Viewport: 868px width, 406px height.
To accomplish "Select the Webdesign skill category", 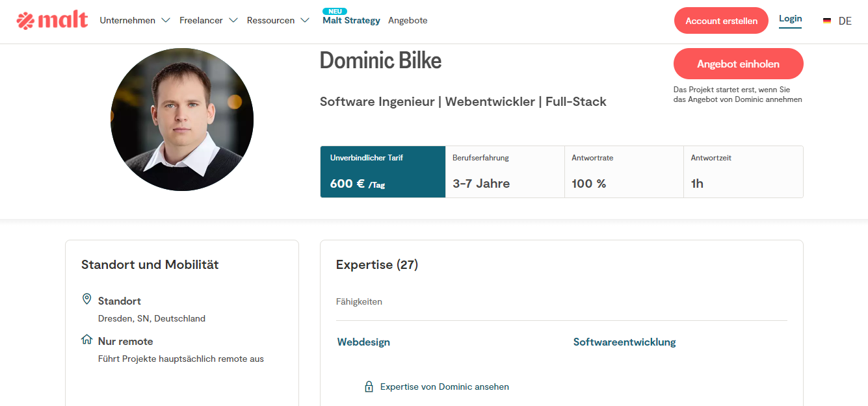I will [363, 342].
